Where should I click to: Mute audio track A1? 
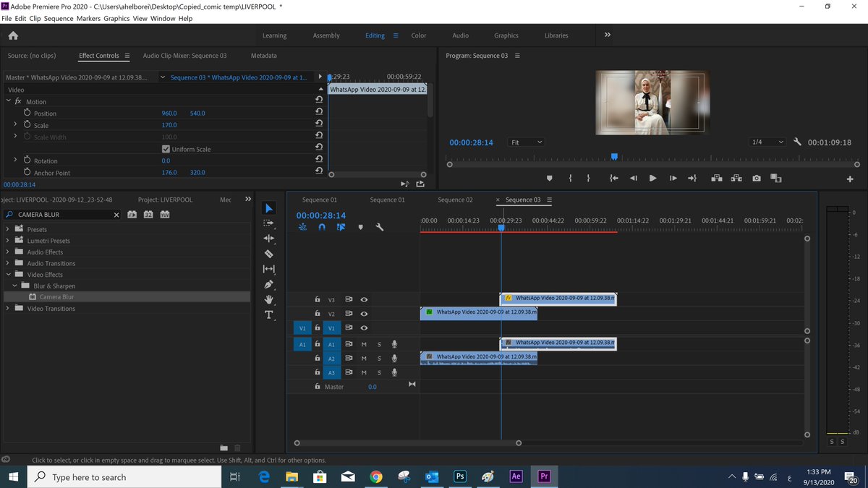point(364,344)
